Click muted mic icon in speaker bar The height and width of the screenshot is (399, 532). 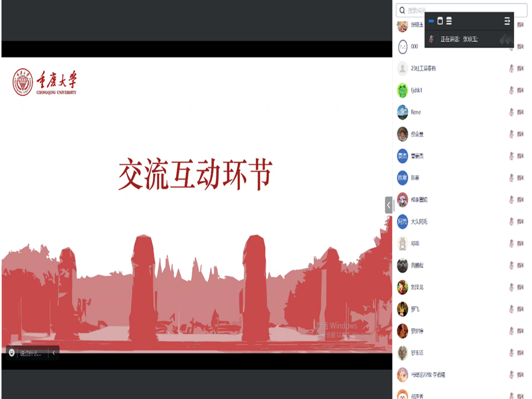click(431, 39)
